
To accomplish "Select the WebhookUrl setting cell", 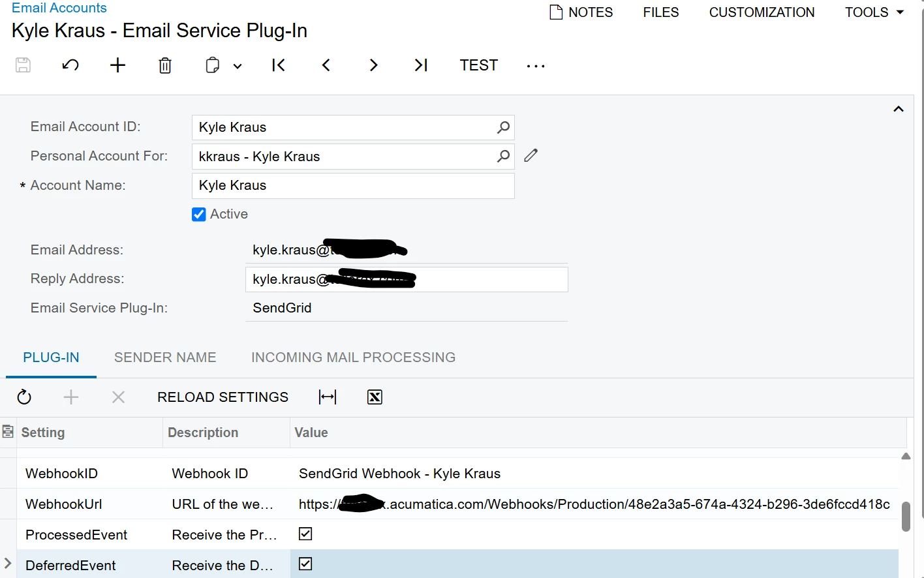I will pyautogui.click(x=89, y=504).
